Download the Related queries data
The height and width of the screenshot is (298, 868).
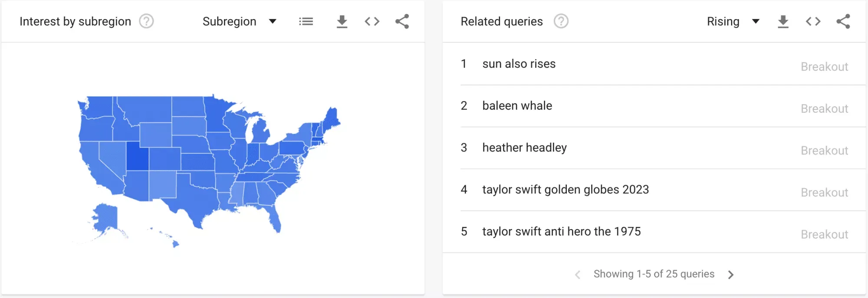pyautogui.click(x=783, y=21)
